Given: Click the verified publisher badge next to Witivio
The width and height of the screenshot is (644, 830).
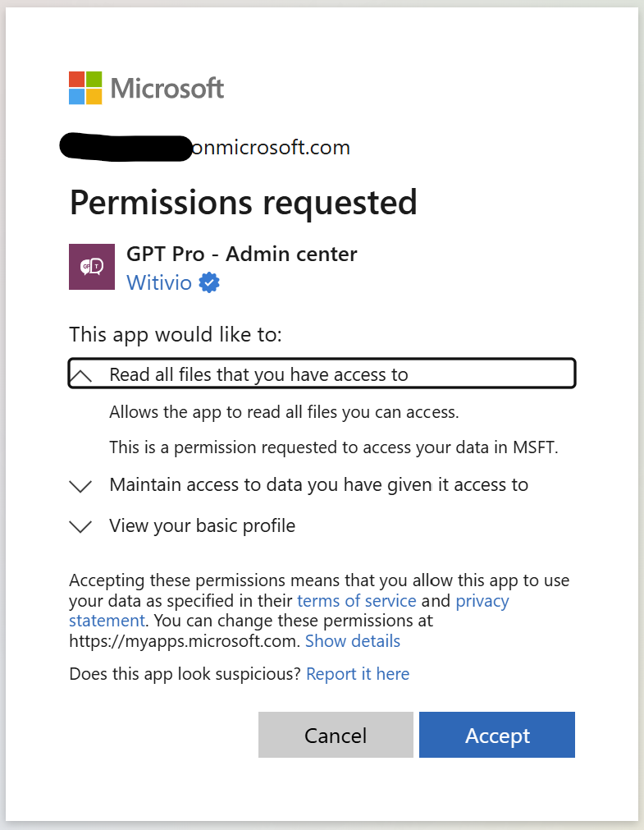Looking at the screenshot, I should click(x=208, y=282).
